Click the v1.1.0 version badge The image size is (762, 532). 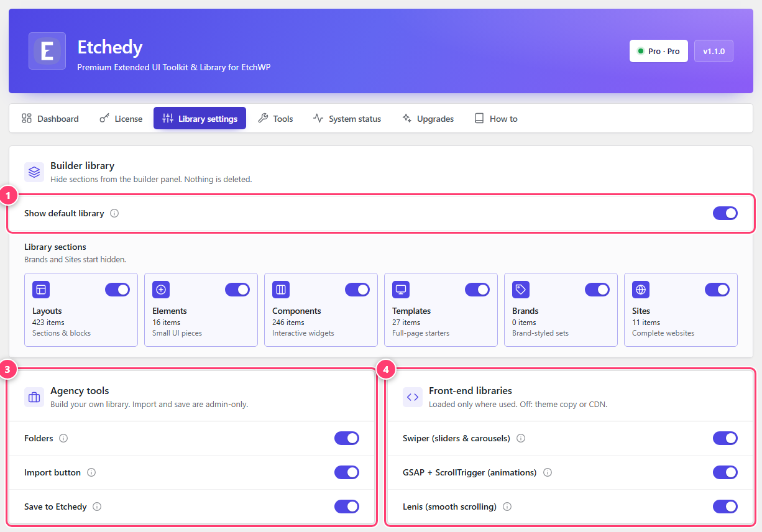pos(714,51)
